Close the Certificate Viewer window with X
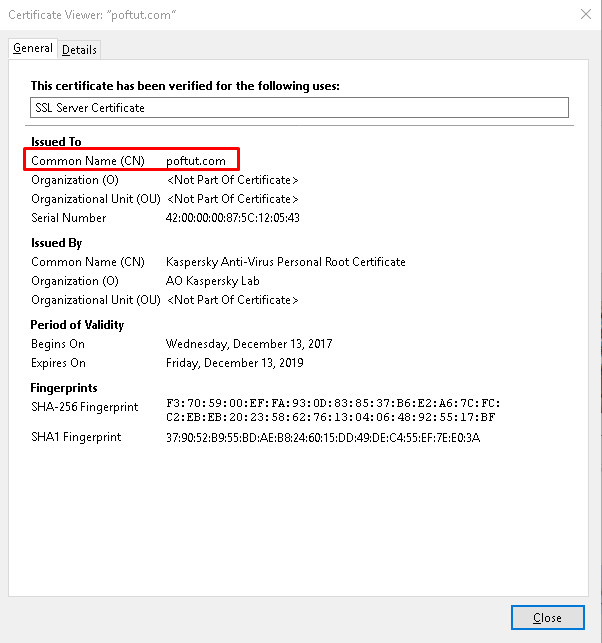602x643 pixels. (586, 14)
